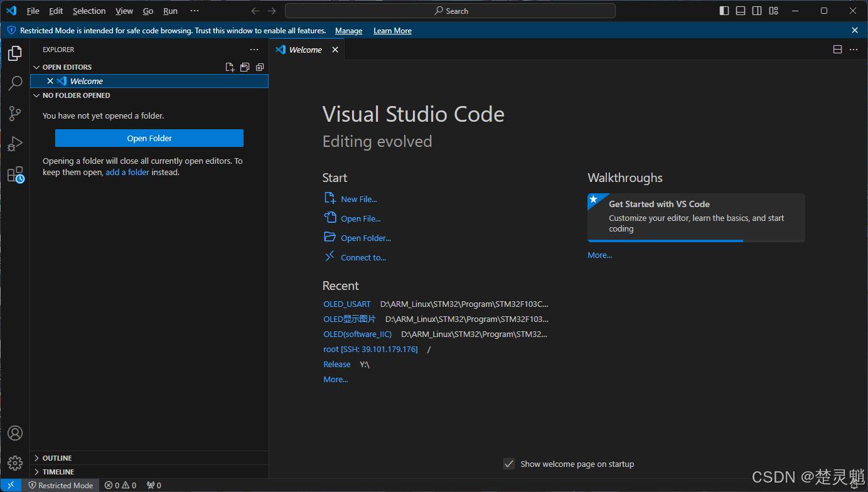Dismiss the Restricted Mode banner
868x492 pixels.
tap(855, 30)
